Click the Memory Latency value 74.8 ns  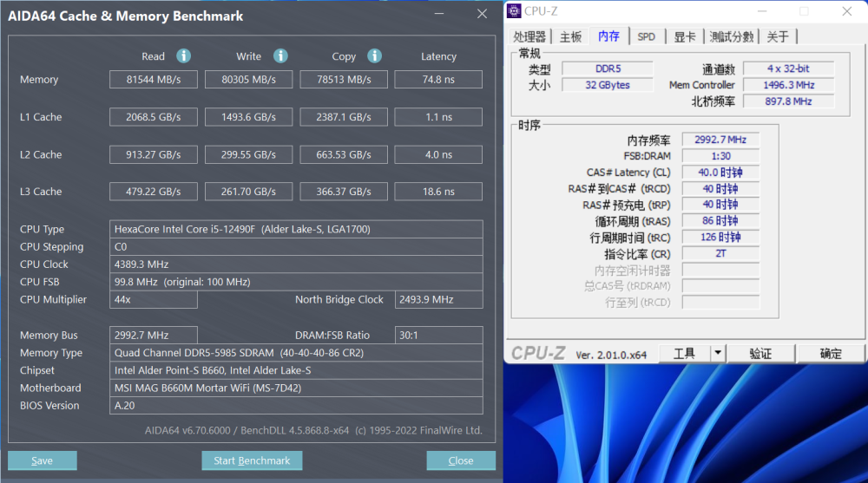coord(438,79)
